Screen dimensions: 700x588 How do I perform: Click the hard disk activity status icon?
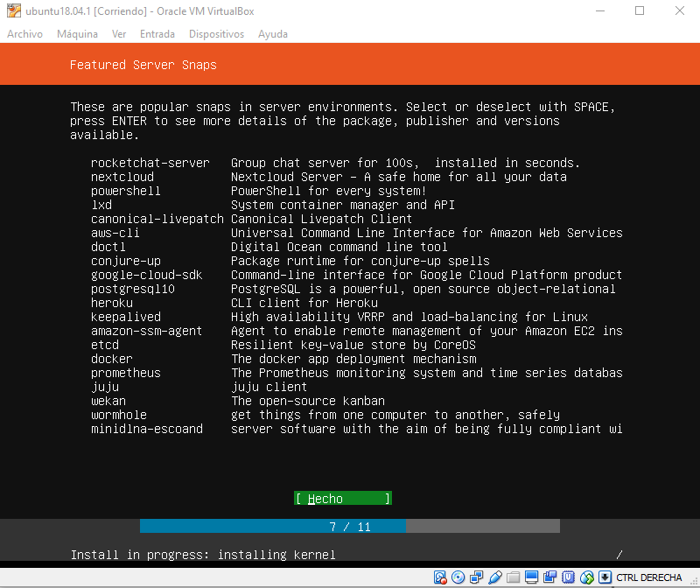click(x=440, y=577)
